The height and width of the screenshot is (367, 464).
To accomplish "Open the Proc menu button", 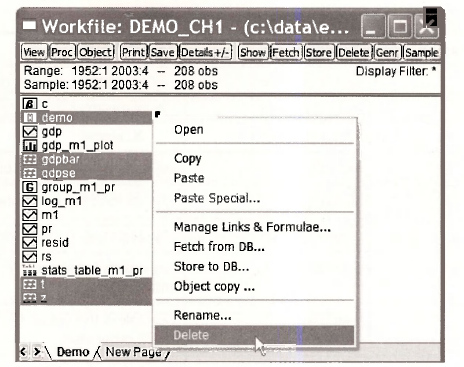I will [x=62, y=52].
